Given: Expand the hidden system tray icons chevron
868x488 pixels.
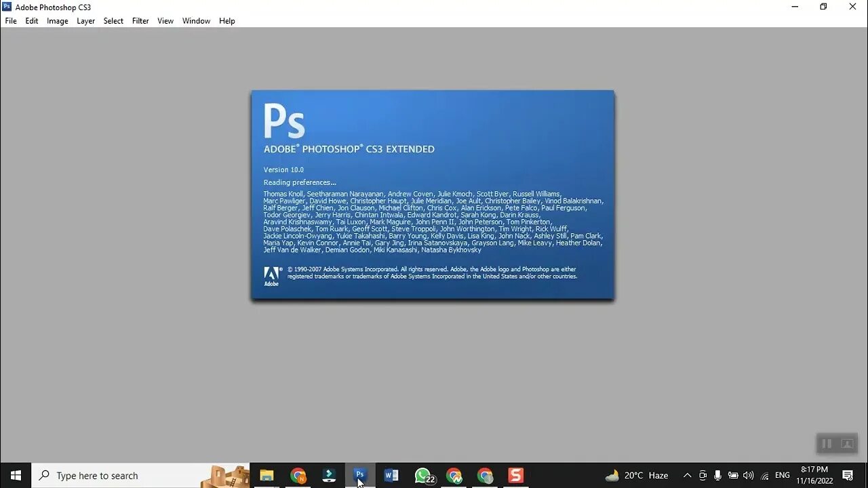Looking at the screenshot, I should [x=687, y=476].
